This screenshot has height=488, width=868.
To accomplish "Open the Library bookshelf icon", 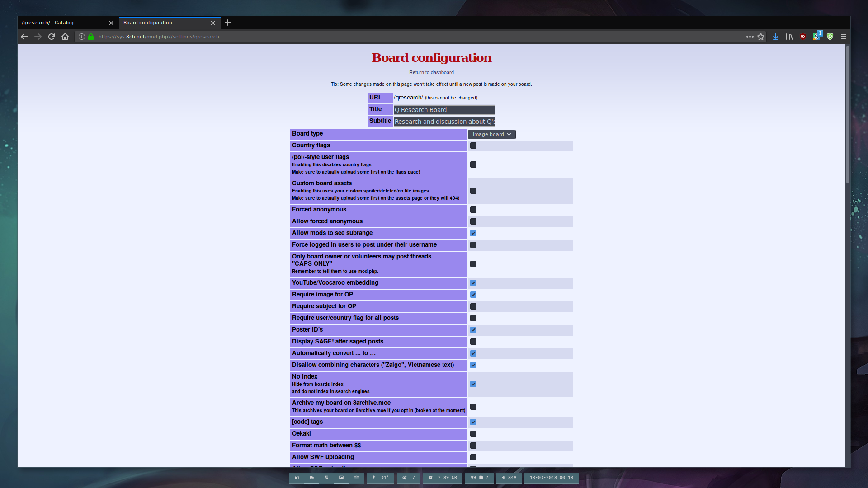I will tap(789, 37).
